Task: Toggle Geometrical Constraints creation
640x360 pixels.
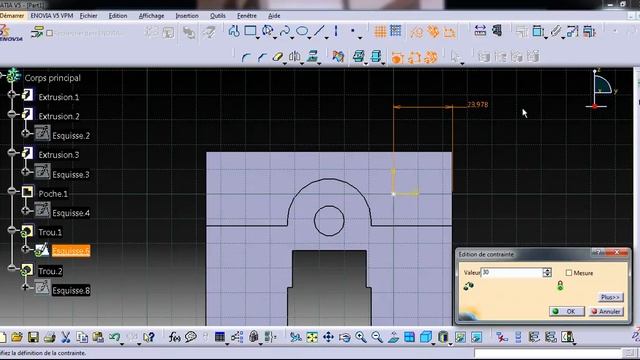Action: point(433,31)
